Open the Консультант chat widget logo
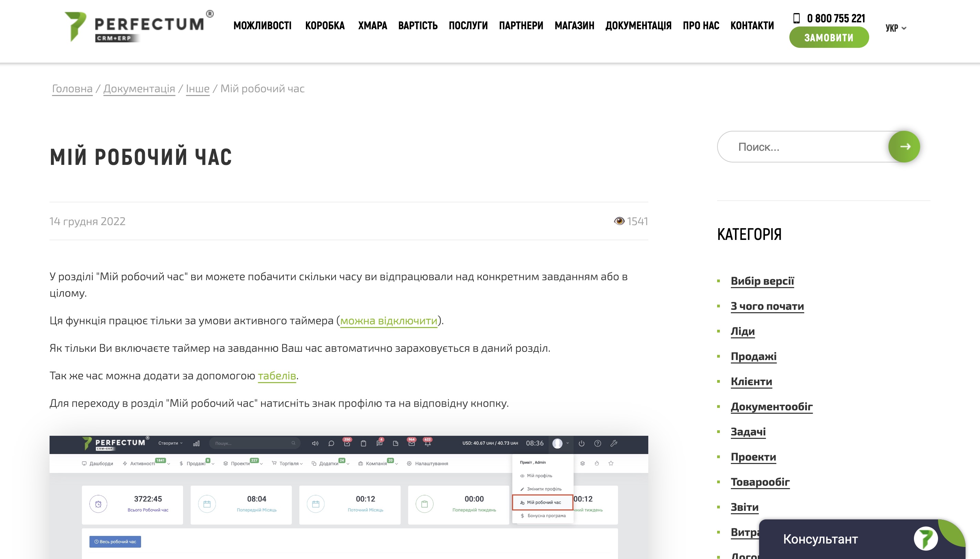Viewport: 980px width, 559px height. pyautogui.click(x=925, y=538)
